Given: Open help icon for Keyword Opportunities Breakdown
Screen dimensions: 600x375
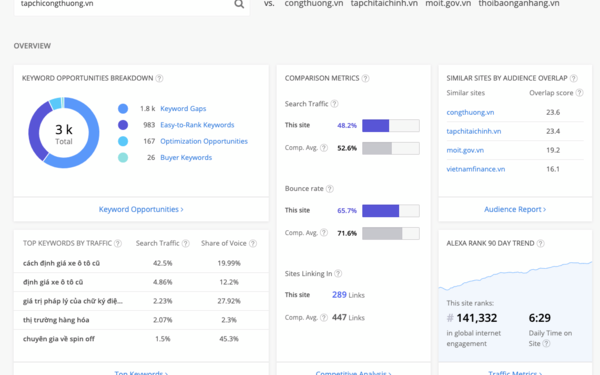Looking at the screenshot, I should click(x=159, y=78).
